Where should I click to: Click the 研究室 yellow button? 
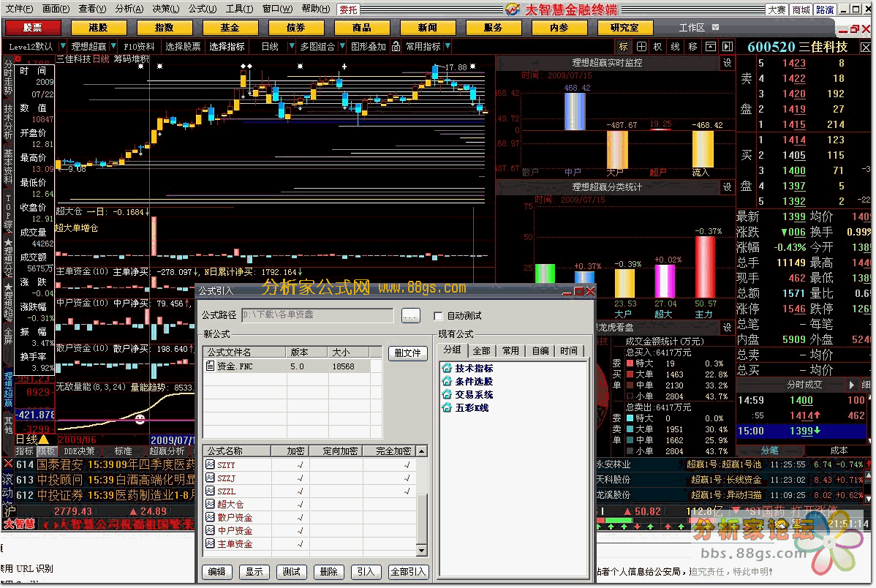click(624, 27)
